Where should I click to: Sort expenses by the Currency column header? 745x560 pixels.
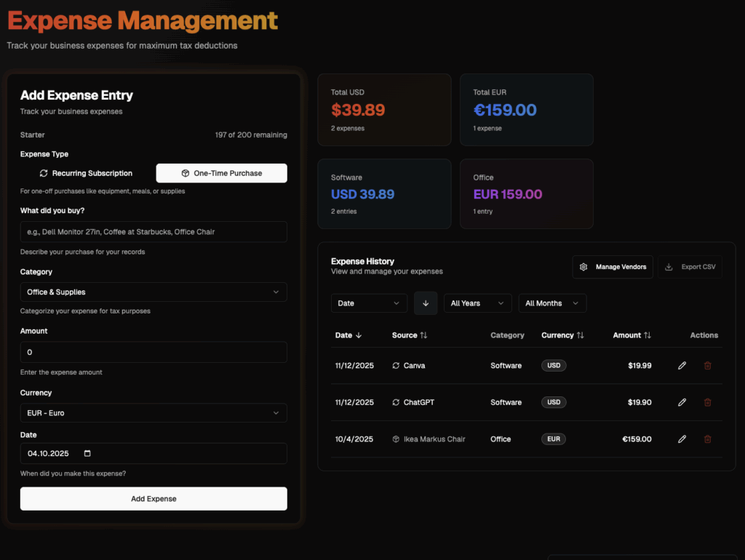562,335
